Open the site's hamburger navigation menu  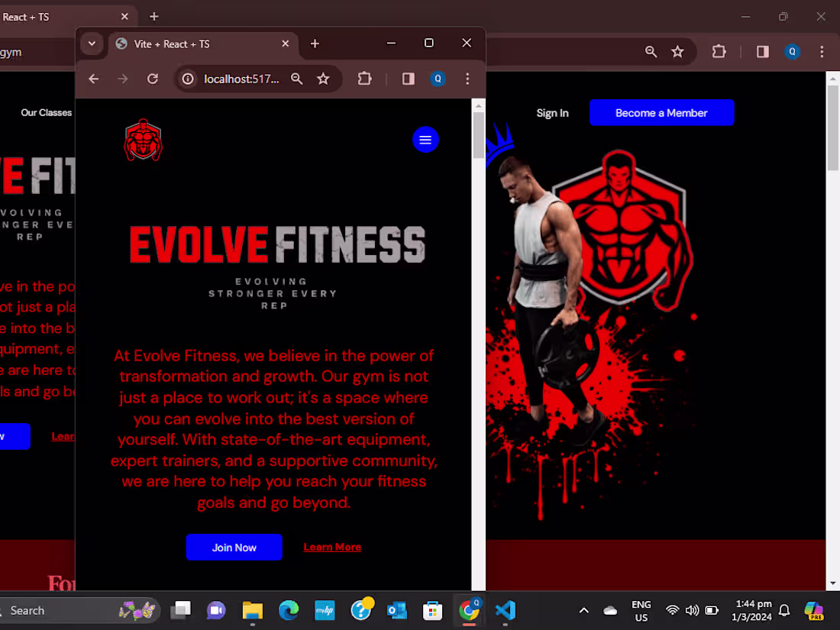[x=425, y=140]
